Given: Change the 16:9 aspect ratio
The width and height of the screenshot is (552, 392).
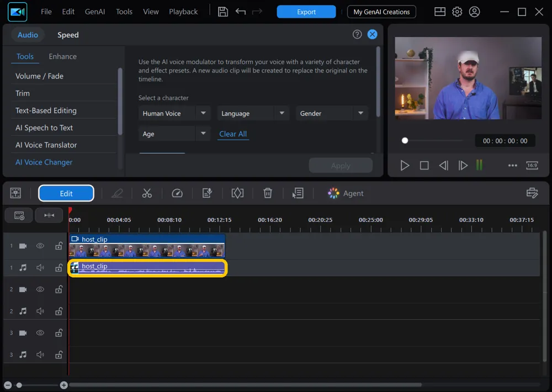Looking at the screenshot, I should pos(532,165).
